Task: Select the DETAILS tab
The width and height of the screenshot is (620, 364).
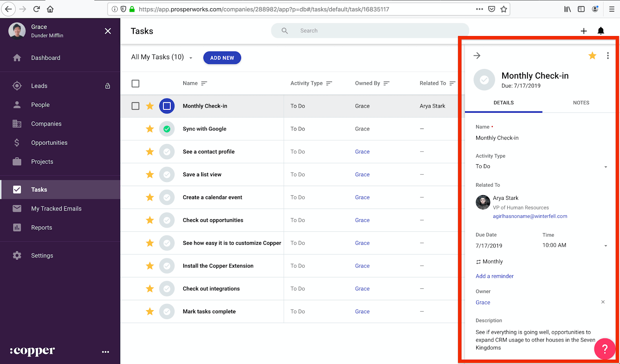Action: (503, 103)
